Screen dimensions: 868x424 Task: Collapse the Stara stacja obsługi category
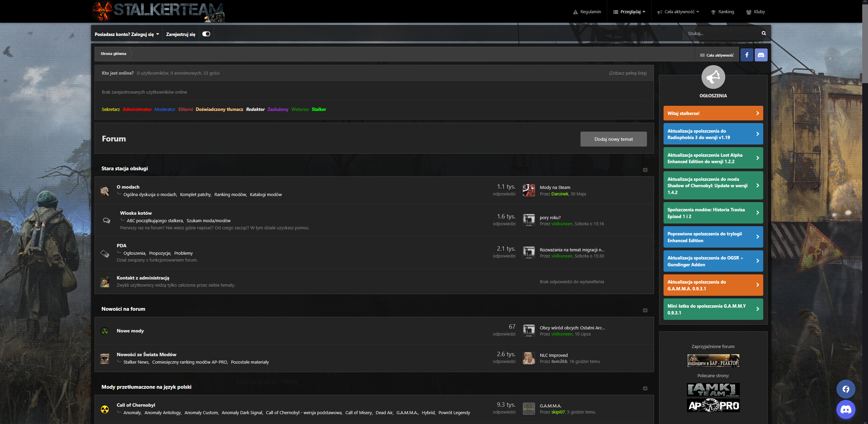pyautogui.click(x=645, y=170)
